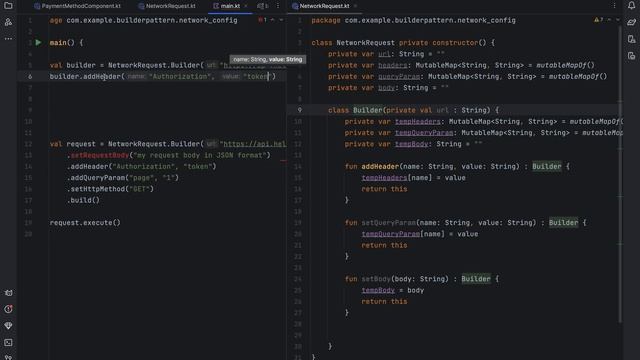Open the Resource Manager sidebar icon
The image size is (640, 360).
tap(8, 22)
